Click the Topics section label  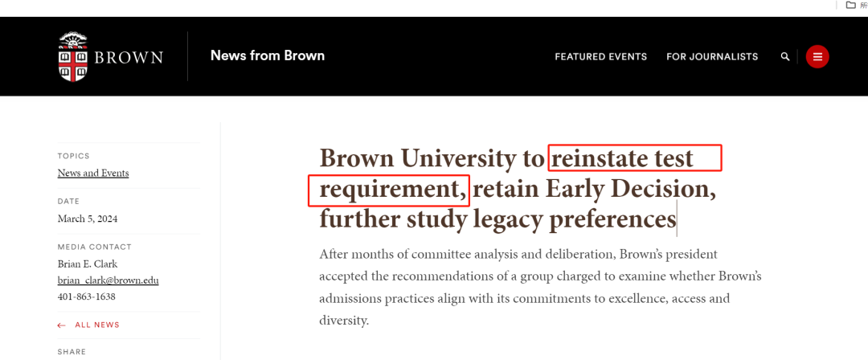click(x=74, y=156)
